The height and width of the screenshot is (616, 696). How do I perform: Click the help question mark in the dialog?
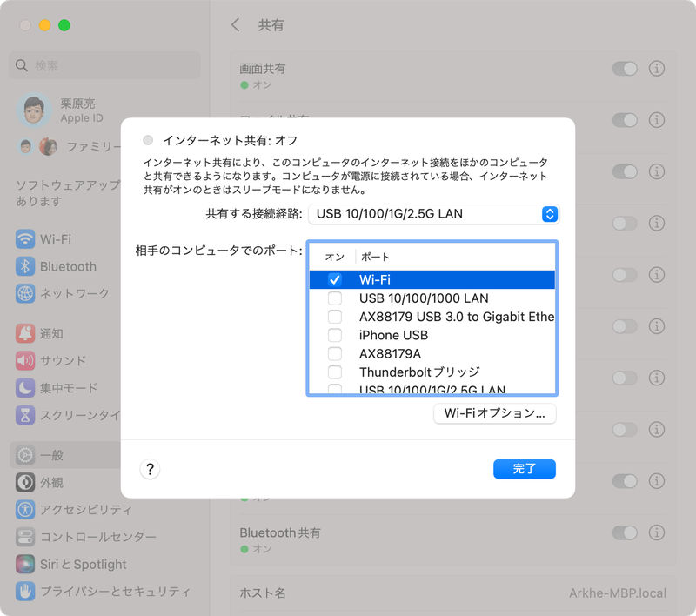(150, 469)
